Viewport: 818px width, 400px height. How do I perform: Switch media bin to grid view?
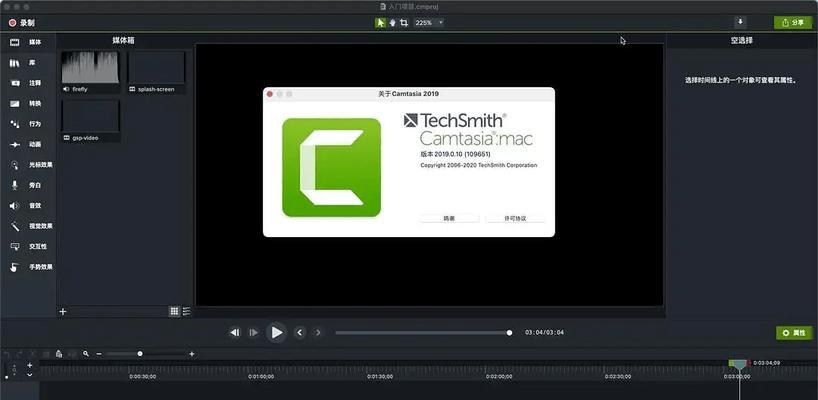coord(174,311)
